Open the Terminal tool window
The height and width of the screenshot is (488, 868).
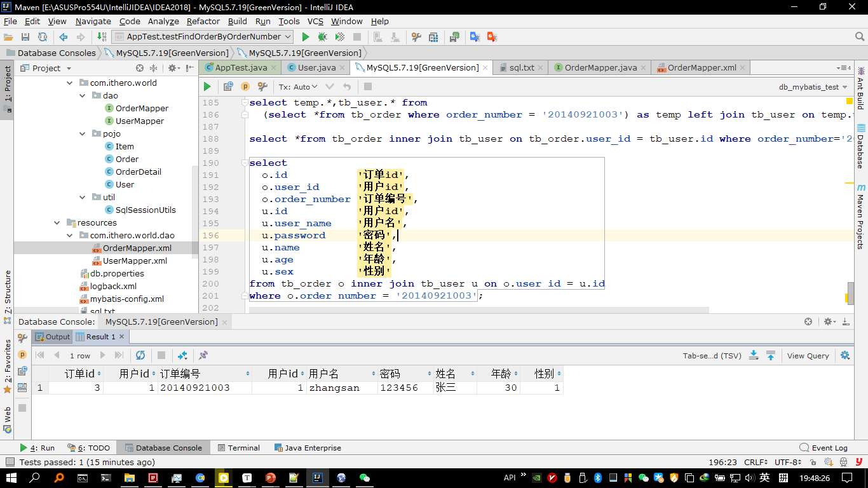pos(239,447)
